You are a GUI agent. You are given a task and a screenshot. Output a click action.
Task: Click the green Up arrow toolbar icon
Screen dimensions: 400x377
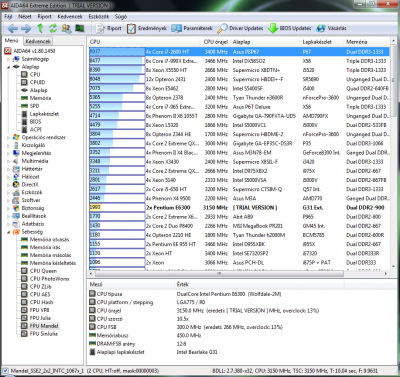point(40,28)
